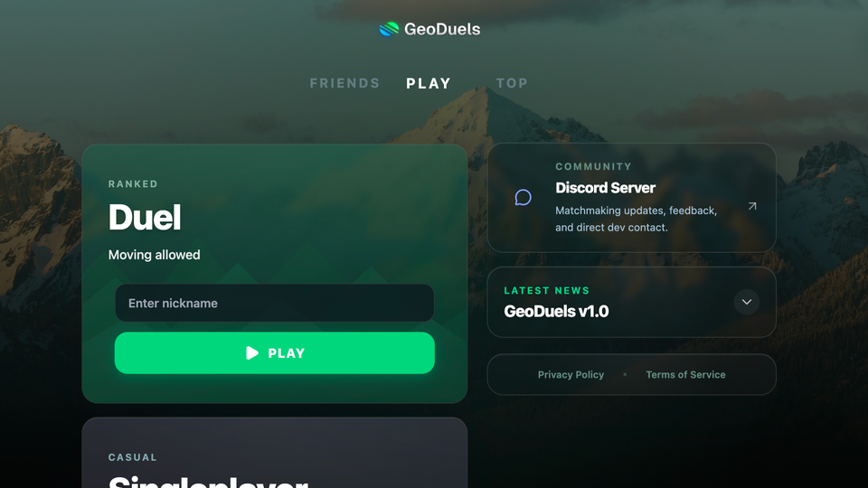Expand the Latest News chevron
The image size is (868, 488).
point(747,302)
